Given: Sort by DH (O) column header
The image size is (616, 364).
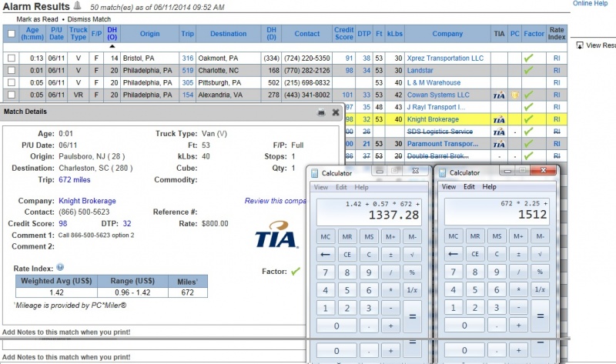Looking at the screenshot, I should [112, 33].
